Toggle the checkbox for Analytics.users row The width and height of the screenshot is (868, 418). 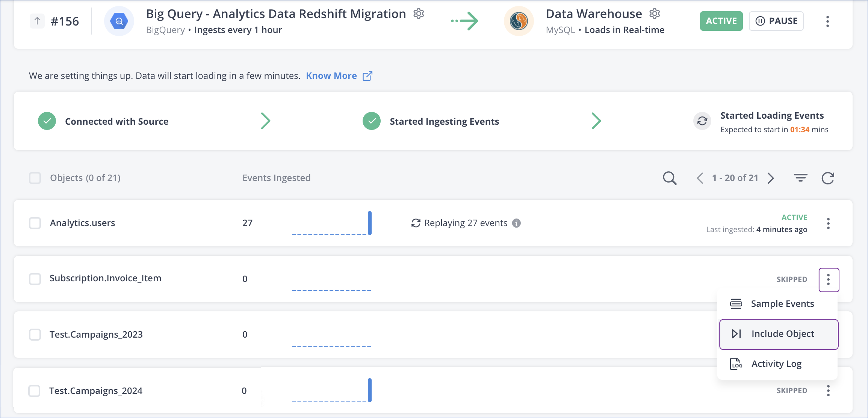pyautogui.click(x=34, y=223)
